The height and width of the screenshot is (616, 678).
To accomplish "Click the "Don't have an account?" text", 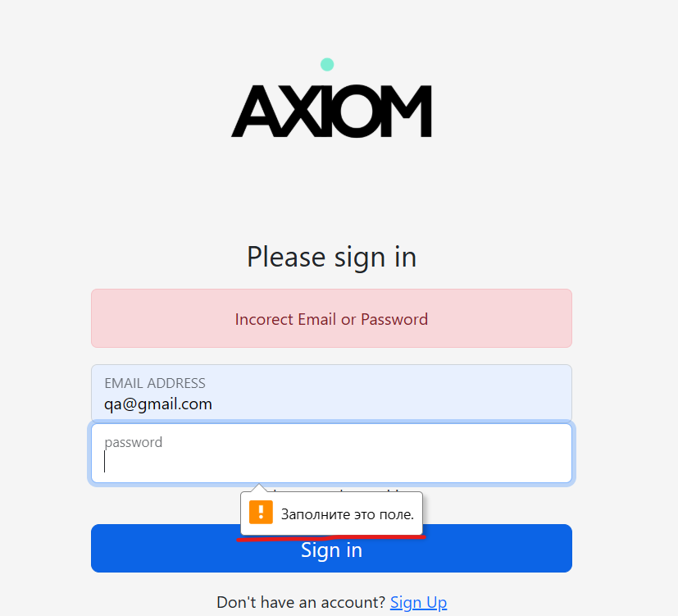I will point(301,602).
